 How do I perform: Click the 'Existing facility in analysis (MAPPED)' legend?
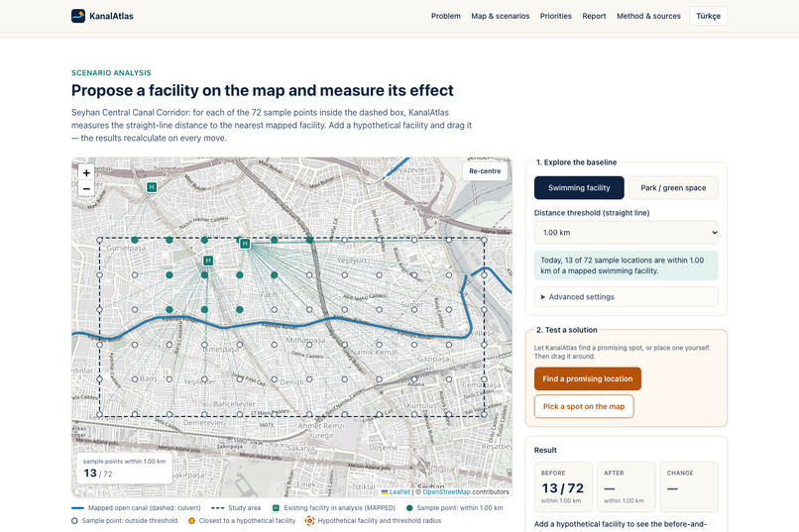[334, 507]
